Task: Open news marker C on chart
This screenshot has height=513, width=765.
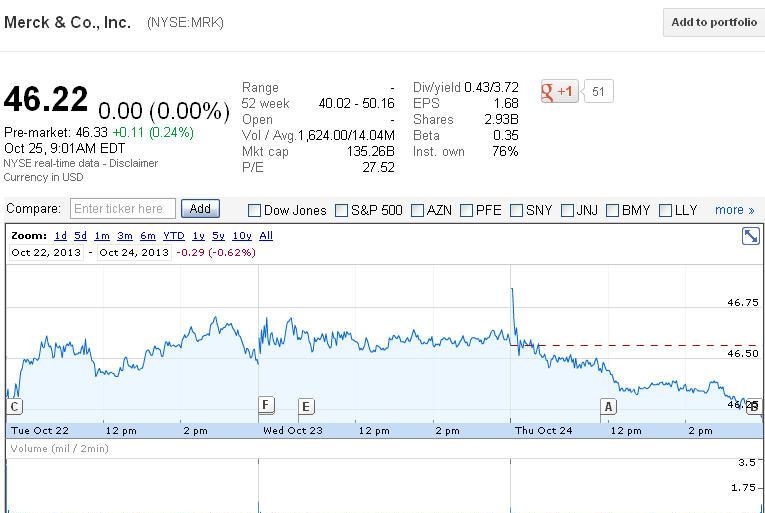Action: [x=15, y=406]
